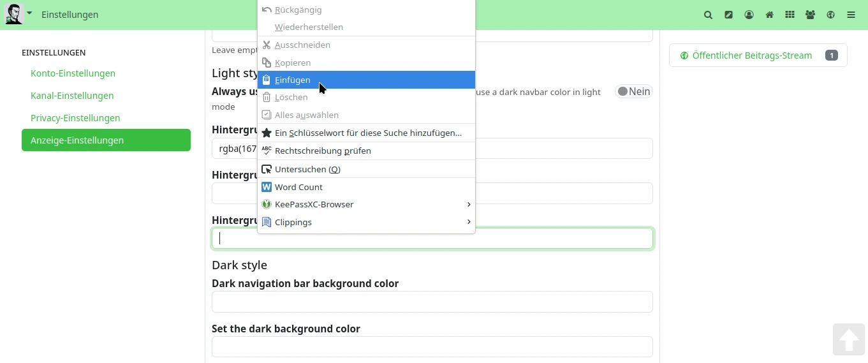This screenshot has height=363, width=868.
Task: Click the compose new post pencil icon
Action: 728,15
